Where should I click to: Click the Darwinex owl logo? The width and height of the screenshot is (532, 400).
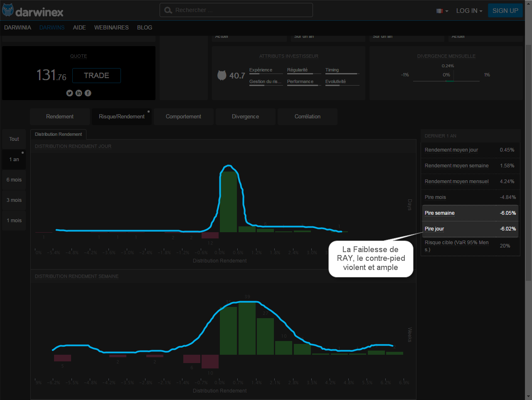8,10
